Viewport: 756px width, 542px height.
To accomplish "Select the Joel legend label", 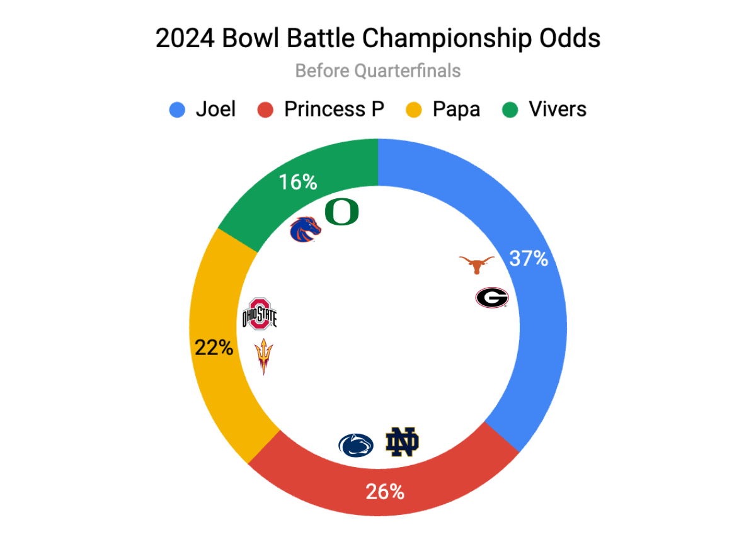I will click(215, 110).
